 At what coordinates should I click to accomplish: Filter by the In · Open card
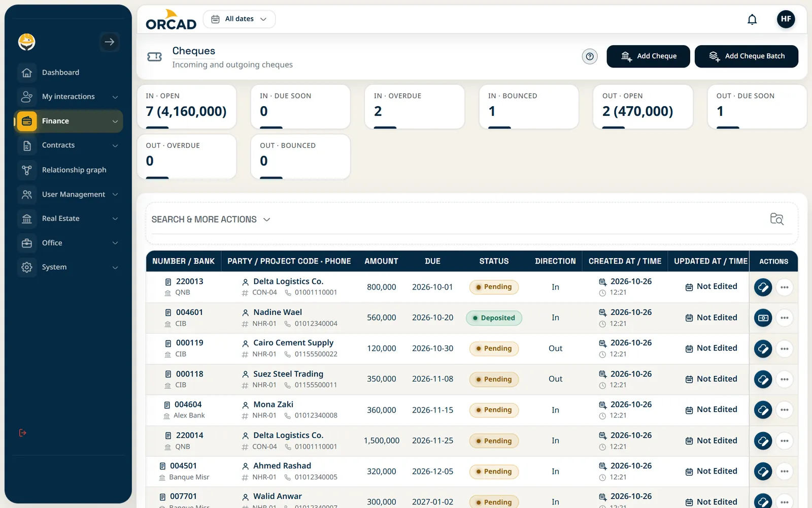pyautogui.click(x=186, y=107)
